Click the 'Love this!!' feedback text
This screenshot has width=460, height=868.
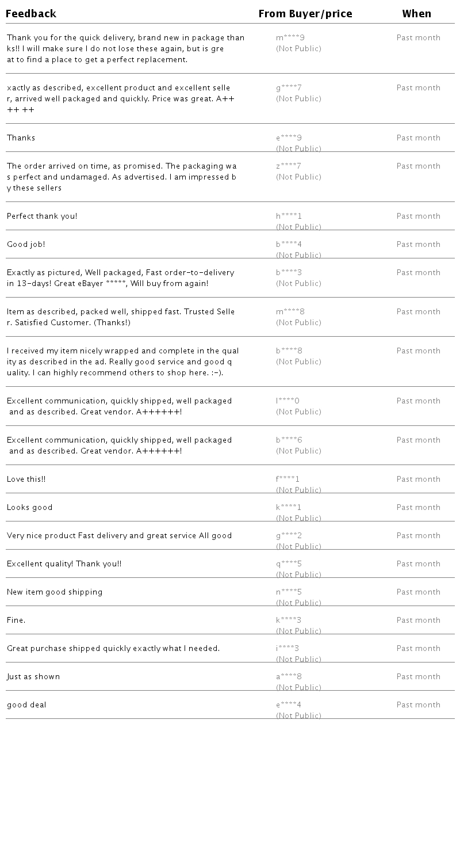point(26,479)
